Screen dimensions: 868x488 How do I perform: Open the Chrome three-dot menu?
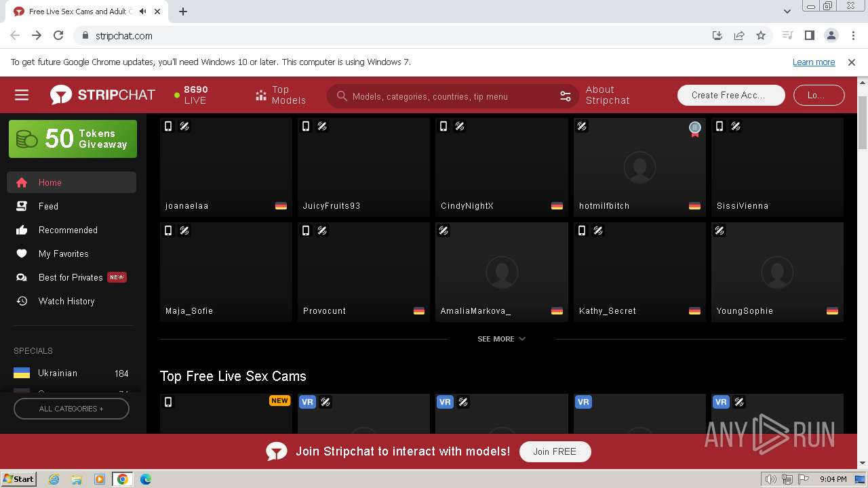[852, 35]
